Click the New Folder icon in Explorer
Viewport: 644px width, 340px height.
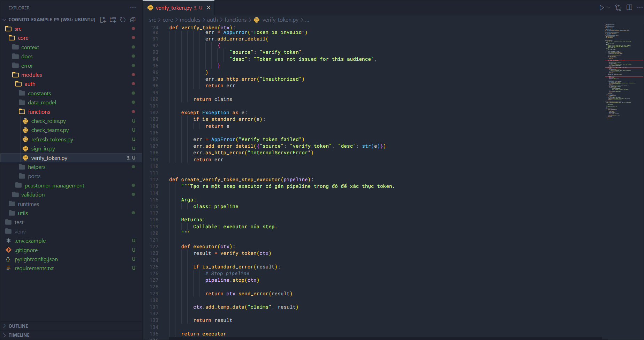click(113, 20)
